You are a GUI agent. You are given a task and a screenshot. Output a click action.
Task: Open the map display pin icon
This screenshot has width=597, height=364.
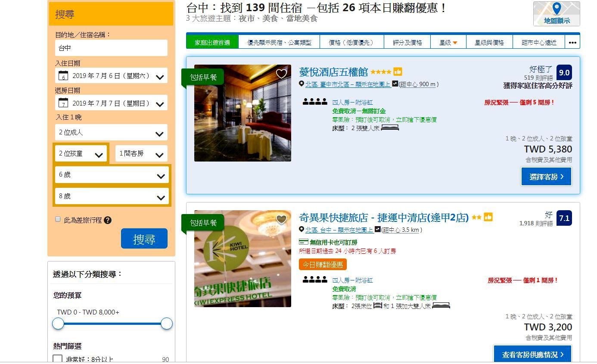(x=557, y=9)
